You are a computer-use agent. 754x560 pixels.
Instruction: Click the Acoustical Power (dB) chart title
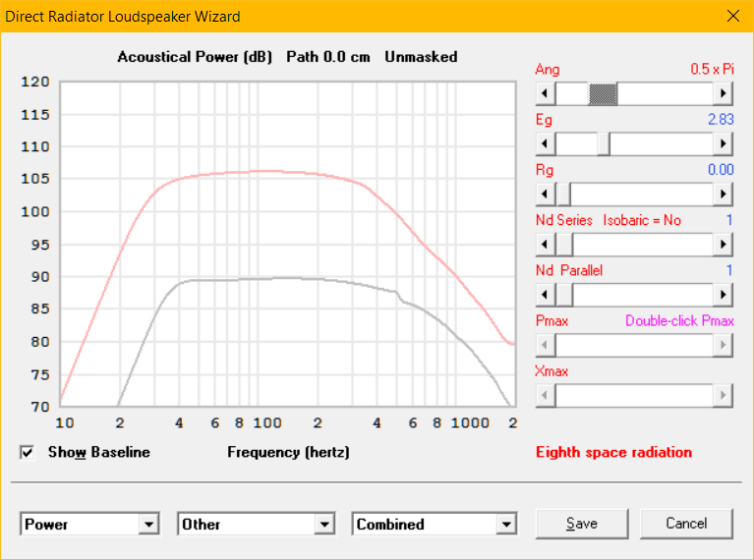(195, 57)
